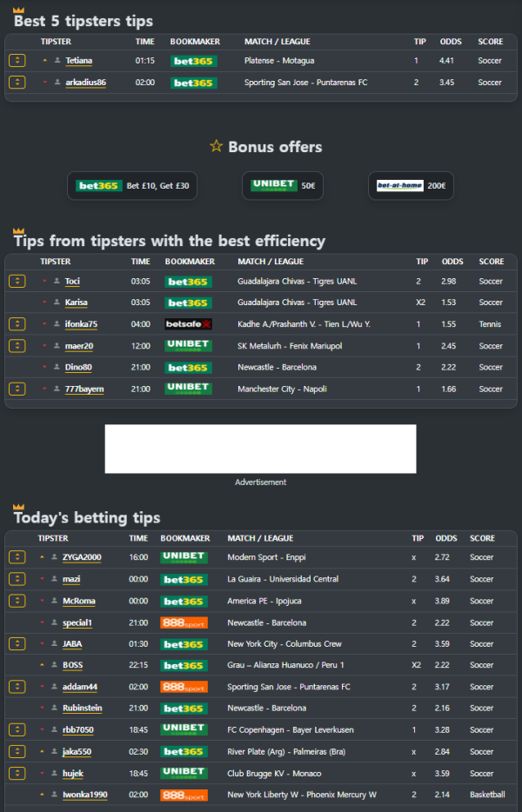Image resolution: width=522 pixels, height=812 pixels.
Task: Click the white advertisement banner
Action: pos(260,449)
